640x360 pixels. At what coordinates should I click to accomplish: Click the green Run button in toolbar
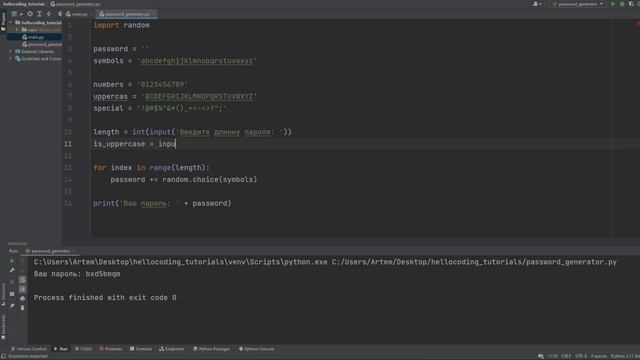pos(613,4)
